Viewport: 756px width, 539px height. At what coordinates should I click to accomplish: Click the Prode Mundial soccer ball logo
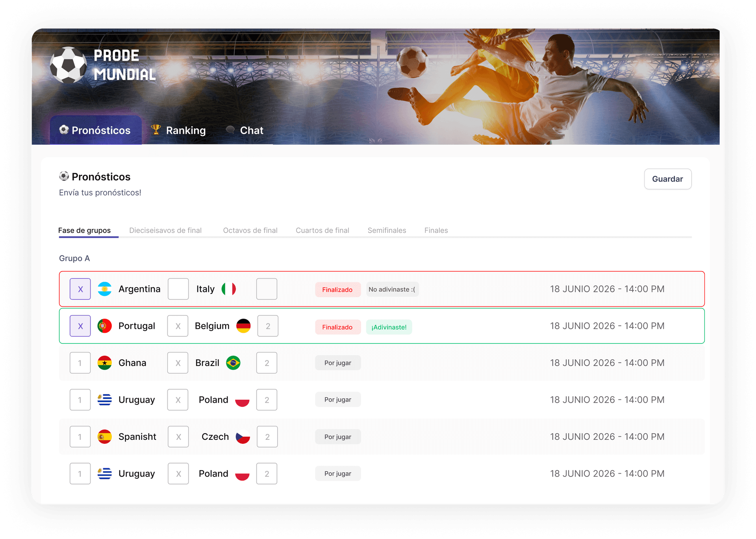69,64
